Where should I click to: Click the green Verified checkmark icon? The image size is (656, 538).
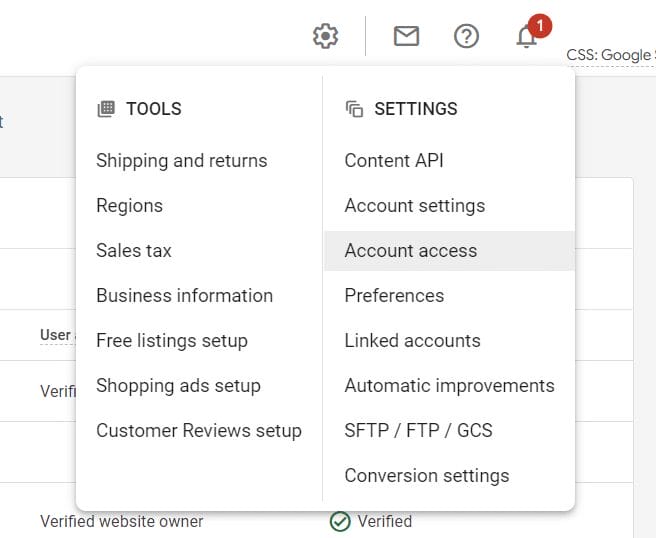pos(340,521)
